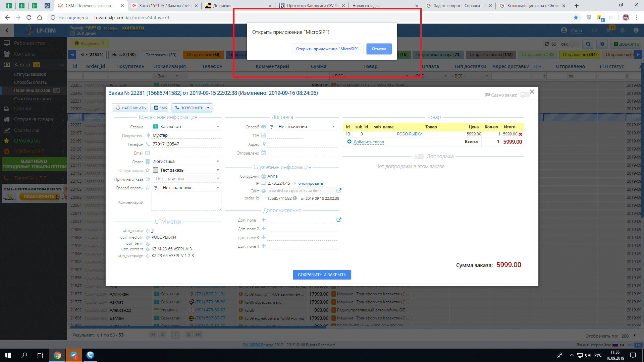Delete РОБО-РЫБКИ product with the red X
Image resolution: width=644 pixels, height=362 pixels.
point(521,134)
